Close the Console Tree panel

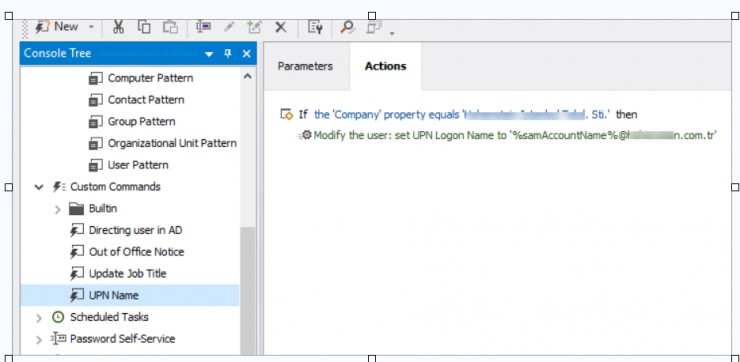coord(246,54)
